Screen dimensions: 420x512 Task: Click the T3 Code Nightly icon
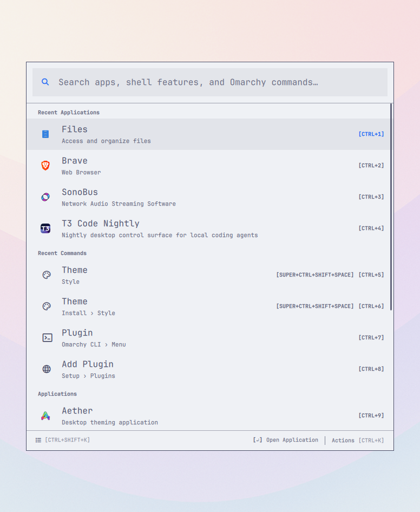point(45,228)
